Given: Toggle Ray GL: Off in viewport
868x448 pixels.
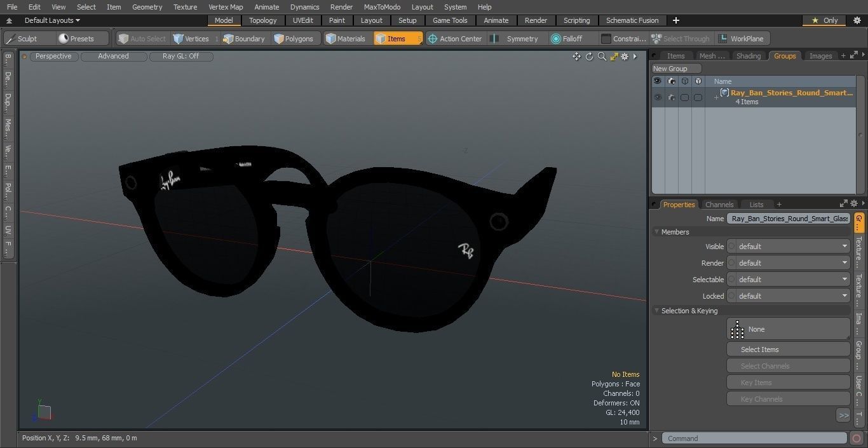Looking at the screenshot, I should (x=181, y=56).
